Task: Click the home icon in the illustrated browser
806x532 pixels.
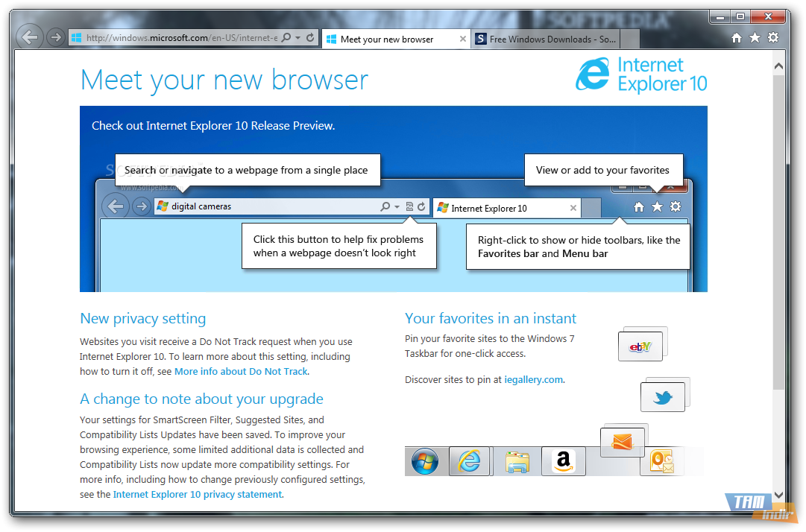Action: 638,207
